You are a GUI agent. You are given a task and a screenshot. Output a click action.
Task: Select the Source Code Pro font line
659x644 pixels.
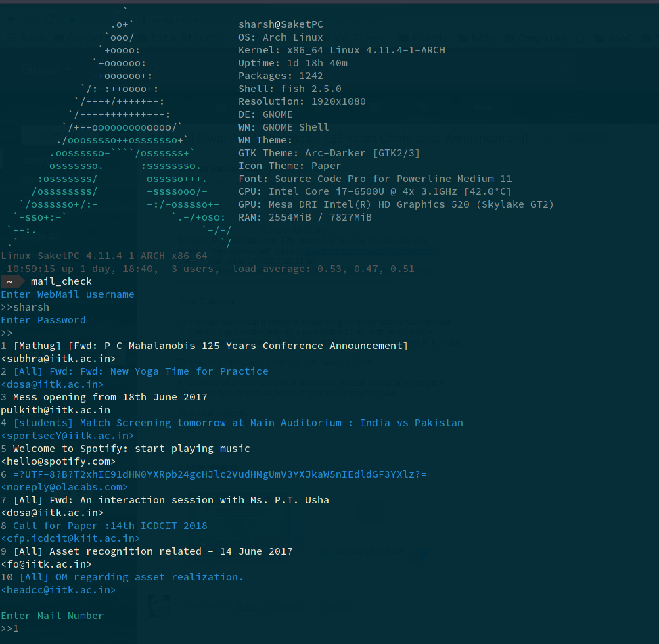(x=375, y=179)
